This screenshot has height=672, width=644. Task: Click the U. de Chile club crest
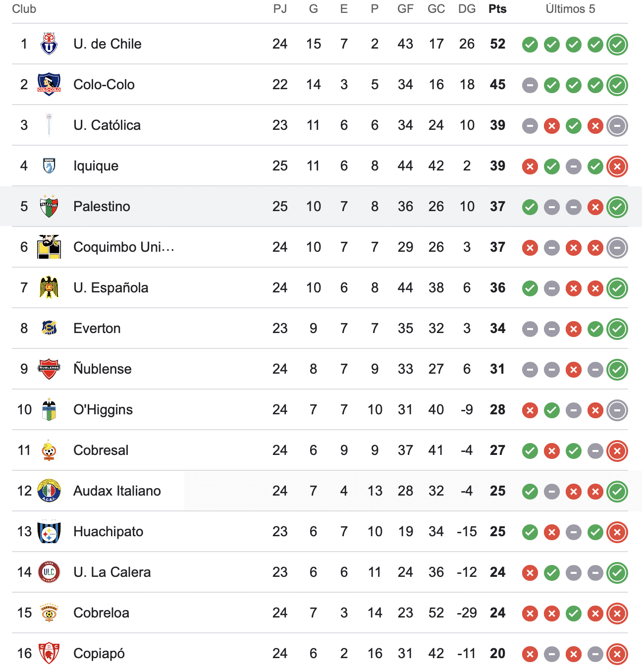coord(49,44)
